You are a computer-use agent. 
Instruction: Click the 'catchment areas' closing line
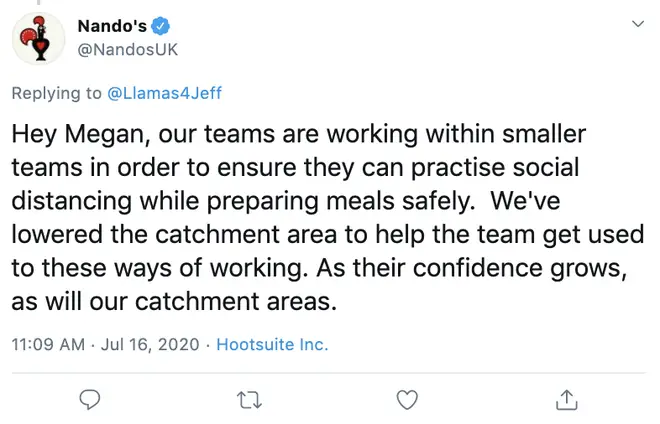click(174, 301)
